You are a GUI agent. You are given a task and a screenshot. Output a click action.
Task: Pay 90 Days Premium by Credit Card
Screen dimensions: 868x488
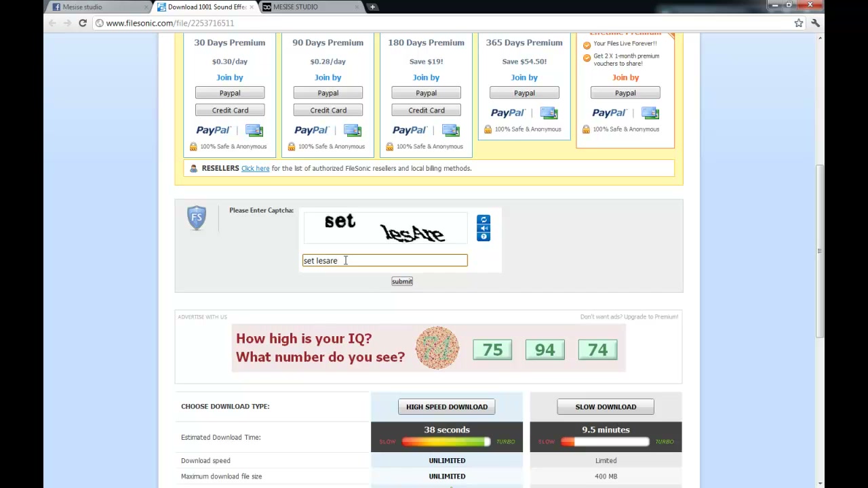pyautogui.click(x=328, y=110)
